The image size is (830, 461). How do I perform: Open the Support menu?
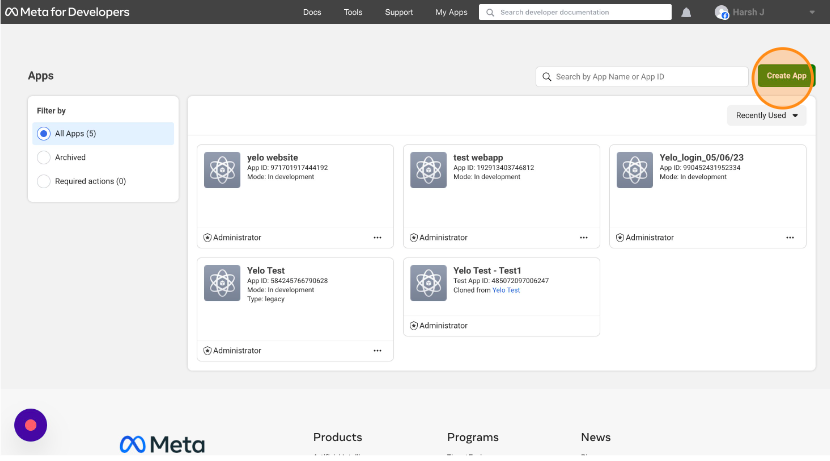pyautogui.click(x=399, y=12)
